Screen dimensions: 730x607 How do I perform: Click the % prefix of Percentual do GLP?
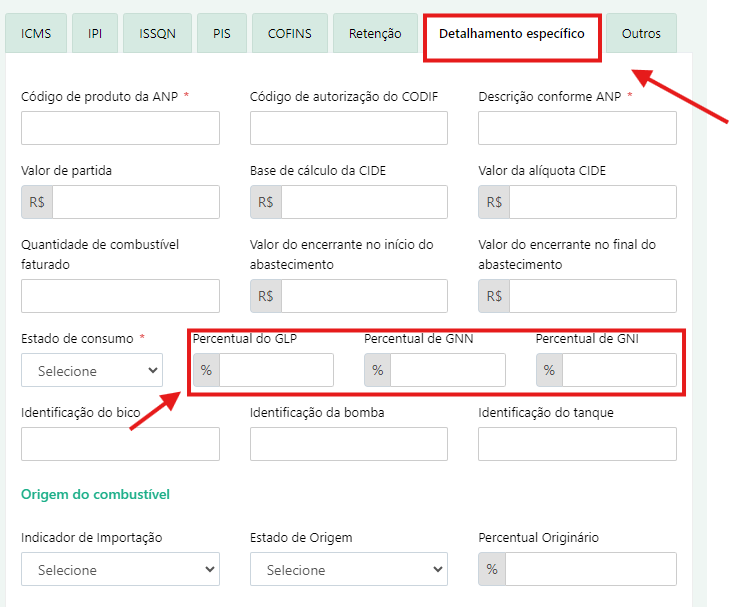206,370
